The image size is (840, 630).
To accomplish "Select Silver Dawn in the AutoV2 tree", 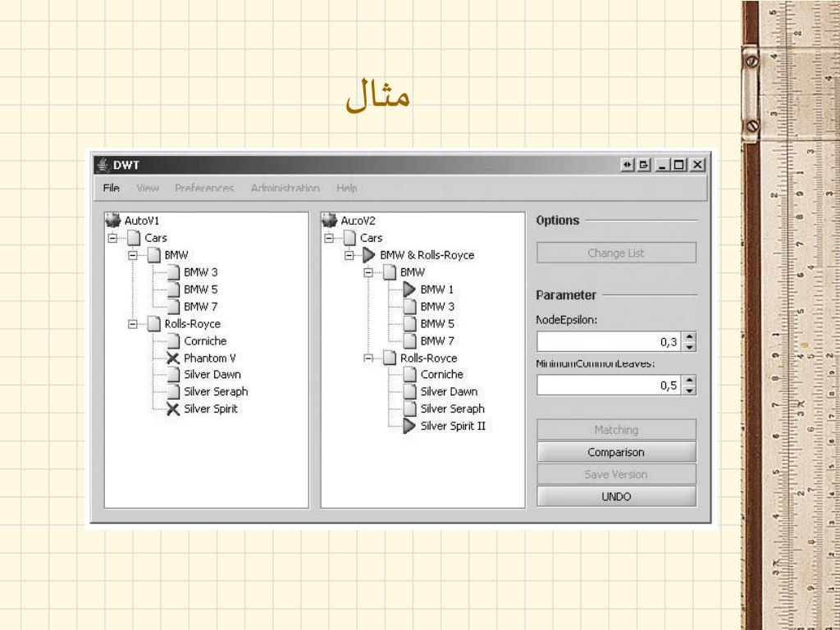I will pos(449,391).
